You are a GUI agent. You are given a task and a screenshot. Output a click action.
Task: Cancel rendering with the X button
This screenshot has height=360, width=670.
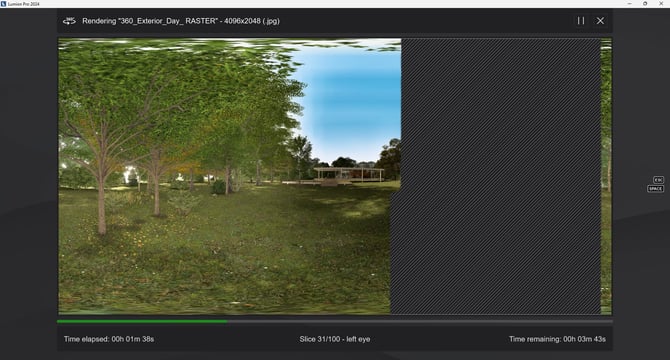click(600, 20)
